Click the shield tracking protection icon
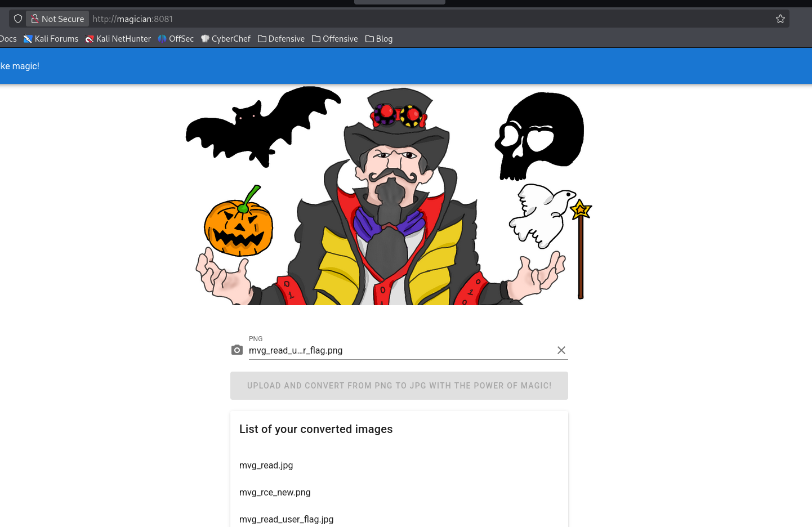812x527 pixels. click(18, 19)
